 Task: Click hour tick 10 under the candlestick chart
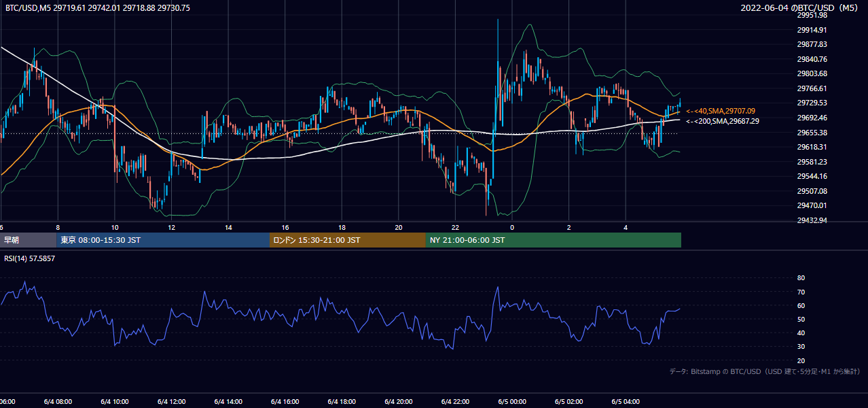coord(115,228)
